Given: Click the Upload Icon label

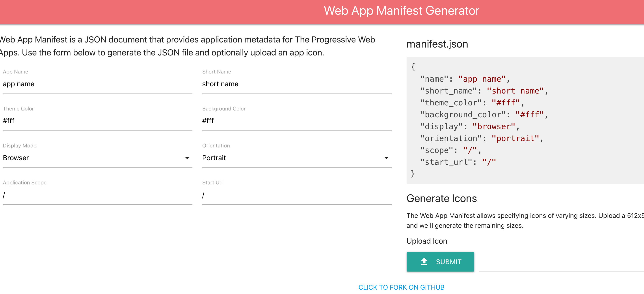Looking at the screenshot, I should coord(427,241).
